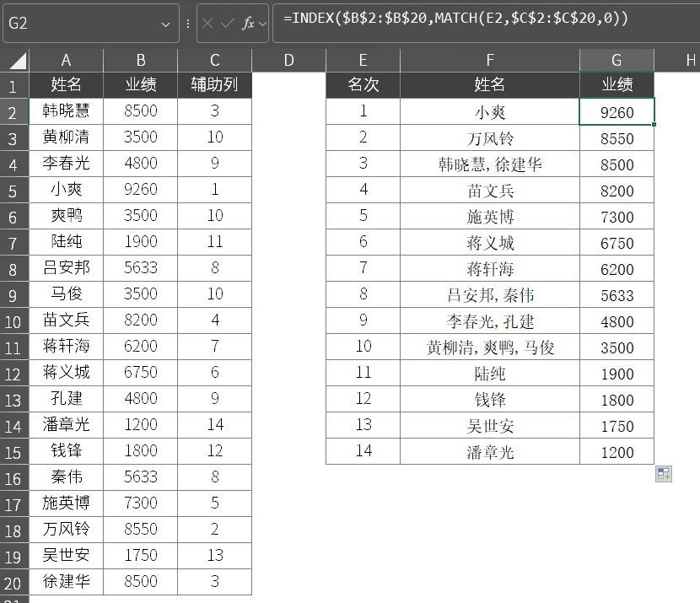The height and width of the screenshot is (603, 700).
Task: Click rank 14 in column E
Action: point(363,451)
